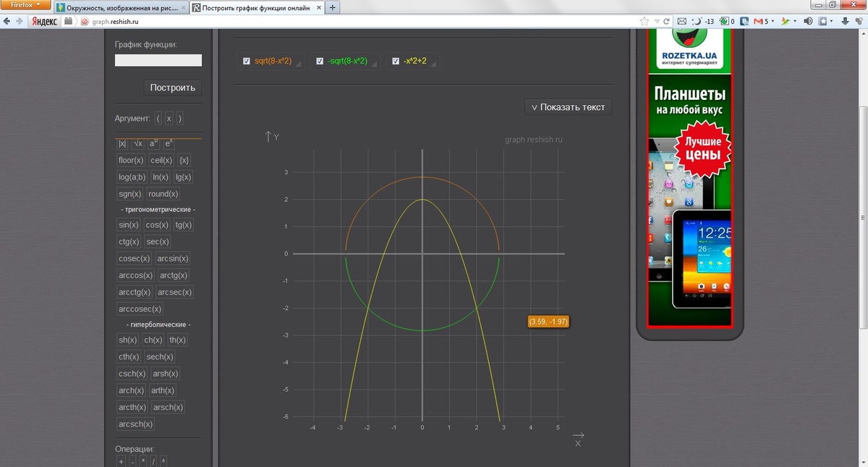The image size is (868, 467).
Task: Insert the floor(x) function
Action: click(x=131, y=160)
